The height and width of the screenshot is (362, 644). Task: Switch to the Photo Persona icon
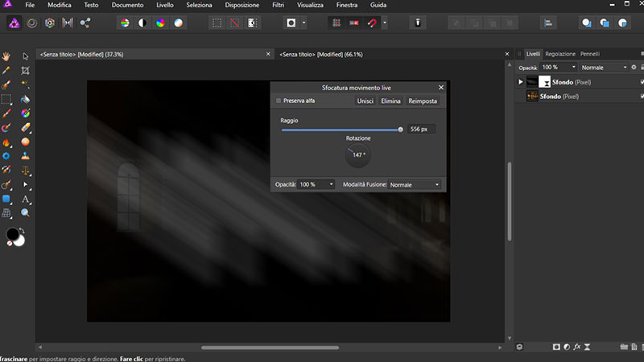[14, 23]
